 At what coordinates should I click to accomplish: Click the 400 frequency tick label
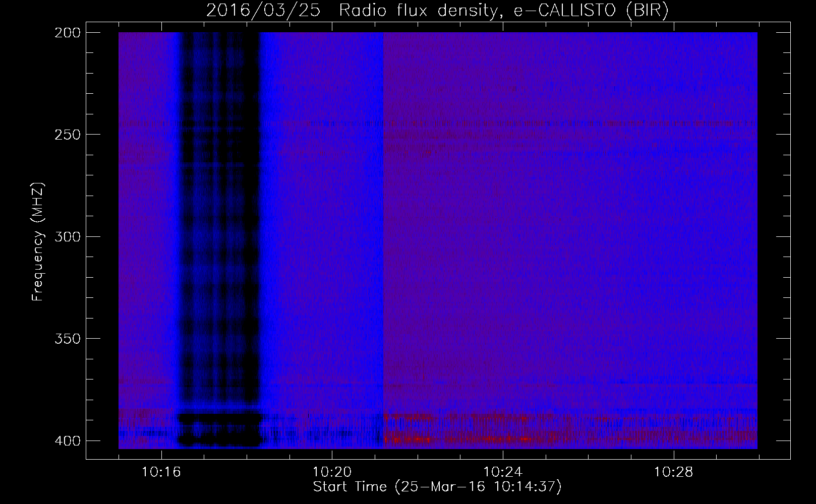(67, 440)
